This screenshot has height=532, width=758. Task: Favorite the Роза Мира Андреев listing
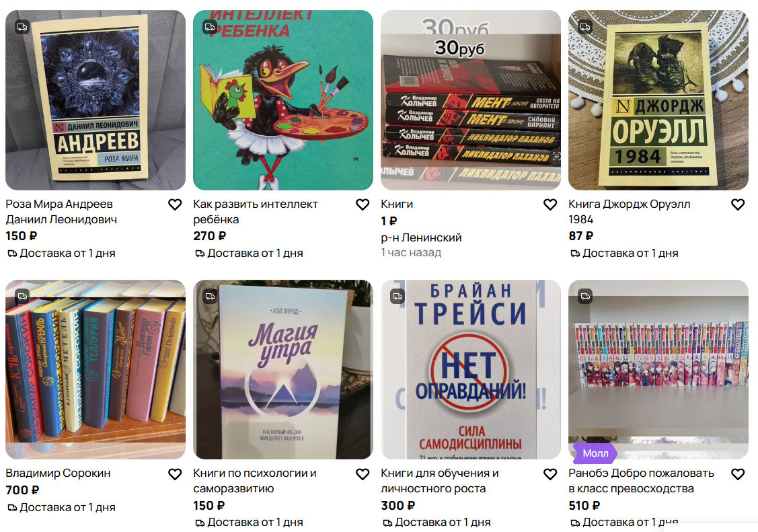175,205
